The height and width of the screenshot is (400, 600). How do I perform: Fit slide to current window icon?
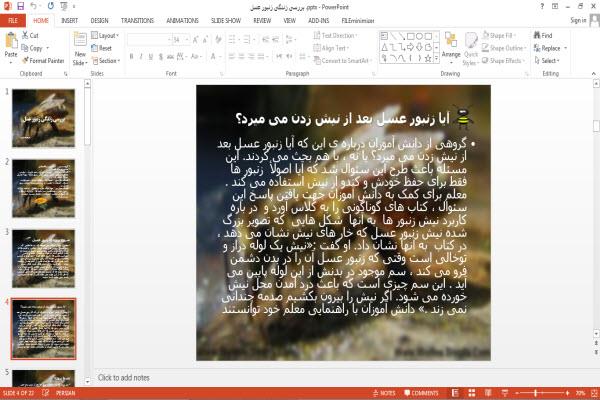point(594,393)
